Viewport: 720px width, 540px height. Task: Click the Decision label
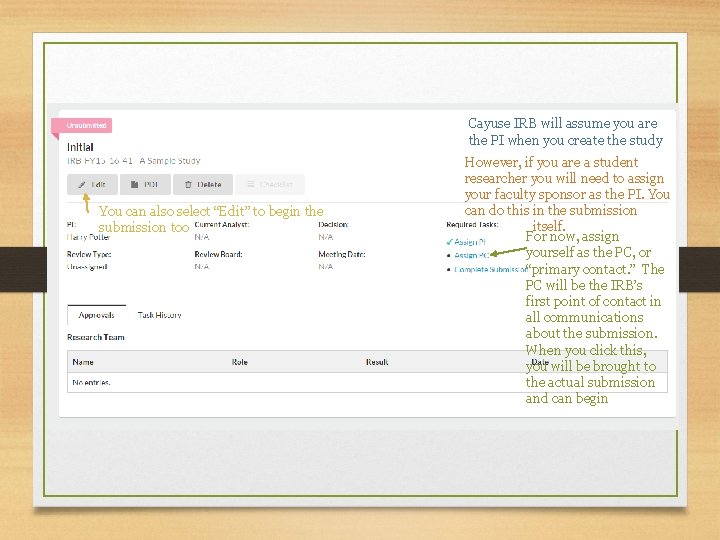point(333,225)
